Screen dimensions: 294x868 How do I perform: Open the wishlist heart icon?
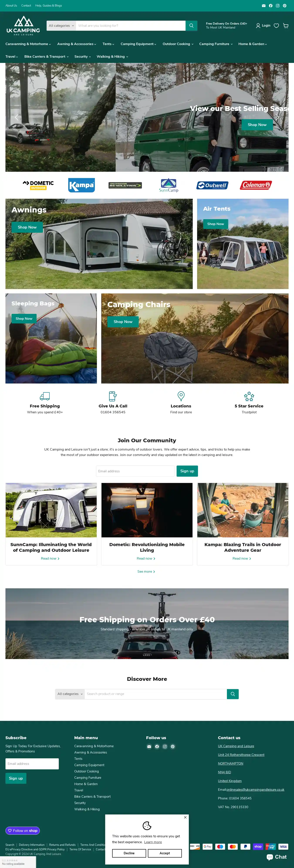[x=276, y=26]
